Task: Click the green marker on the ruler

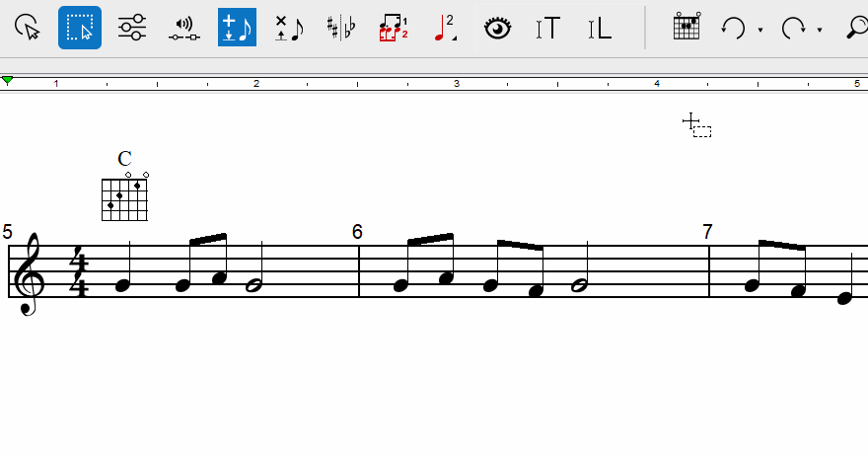Action: [7, 81]
